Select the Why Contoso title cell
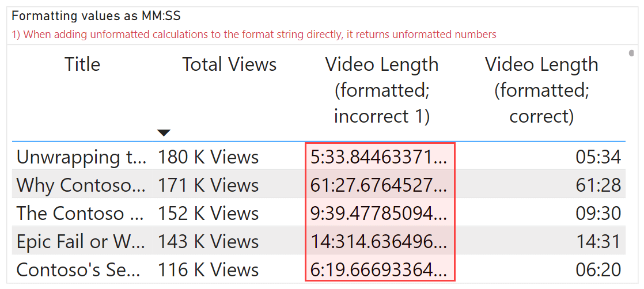Viewport: 644px width, 289px height. click(81, 185)
